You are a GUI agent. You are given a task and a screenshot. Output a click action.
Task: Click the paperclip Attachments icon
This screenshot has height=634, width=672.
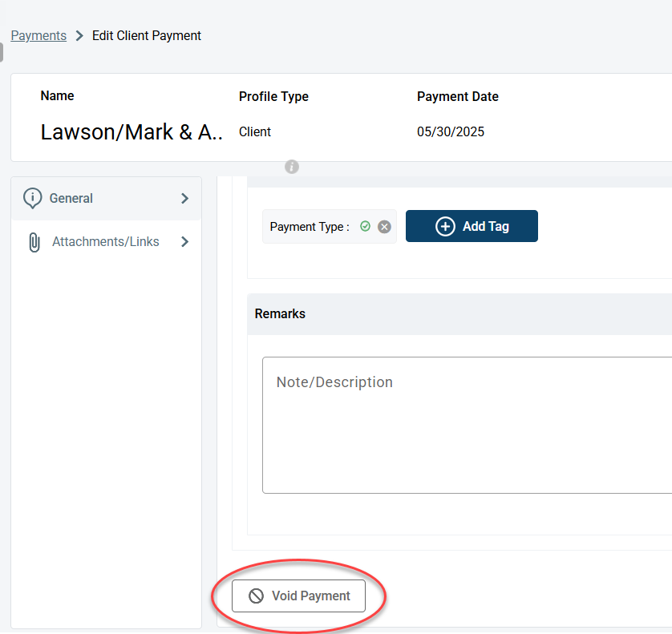34,242
